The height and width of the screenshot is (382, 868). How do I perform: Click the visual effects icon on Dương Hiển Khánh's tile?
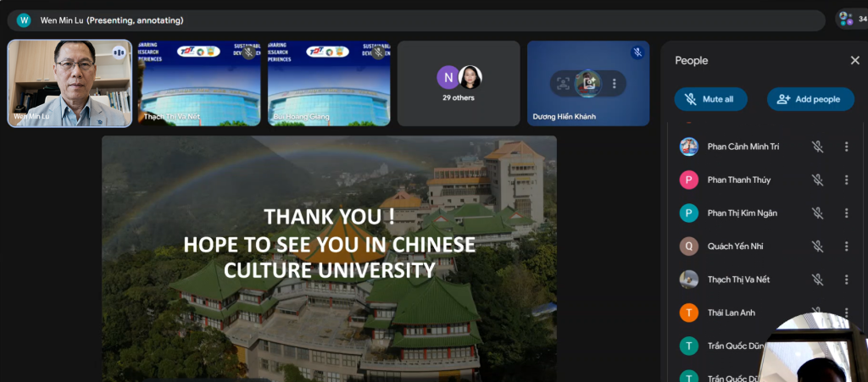(x=588, y=83)
